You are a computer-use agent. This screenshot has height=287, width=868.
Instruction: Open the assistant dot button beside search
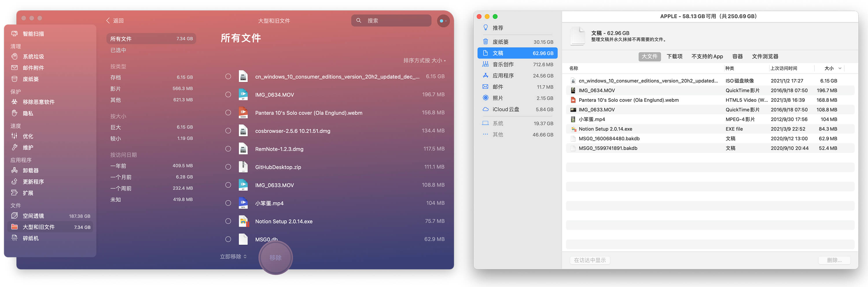click(443, 21)
